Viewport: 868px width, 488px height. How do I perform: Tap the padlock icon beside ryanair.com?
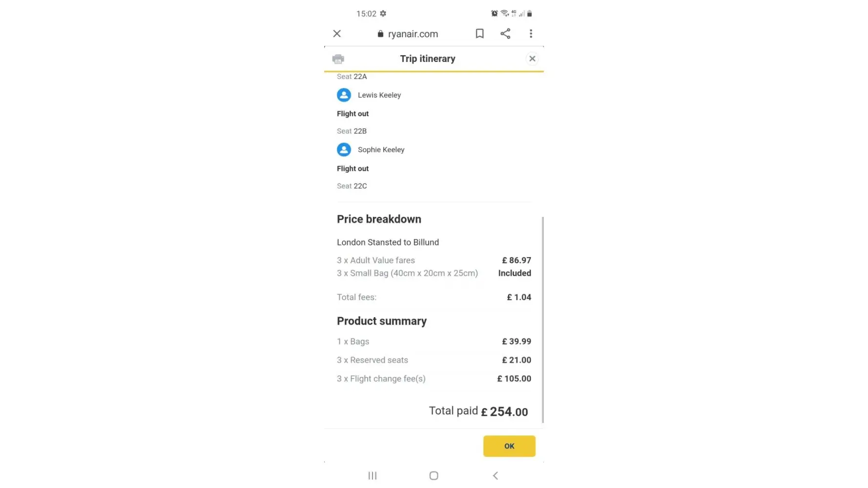click(x=380, y=34)
